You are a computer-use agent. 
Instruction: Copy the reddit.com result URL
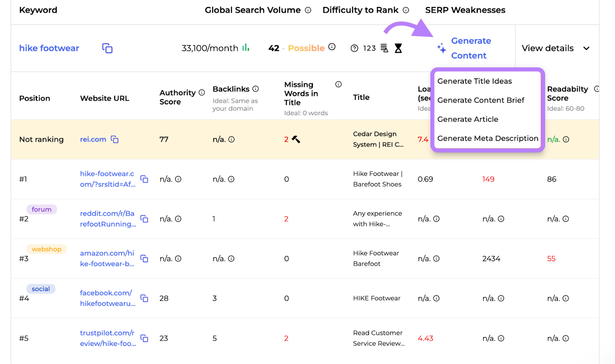tap(145, 219)
